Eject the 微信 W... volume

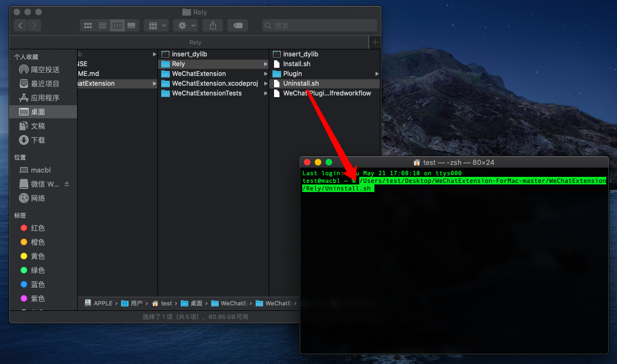click(x=67, y=184)
